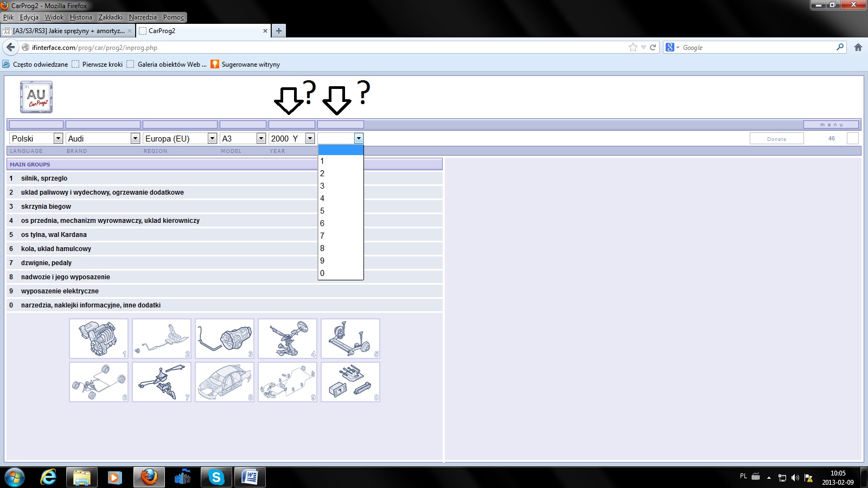Open the Plik menu
Viewport: 868px width, 488px height.
[8, 17]
